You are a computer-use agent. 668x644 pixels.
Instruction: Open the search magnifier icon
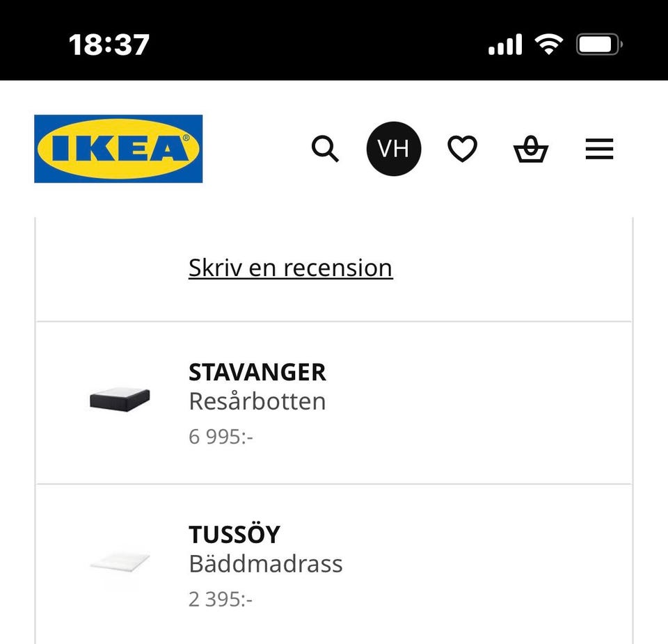325,149
